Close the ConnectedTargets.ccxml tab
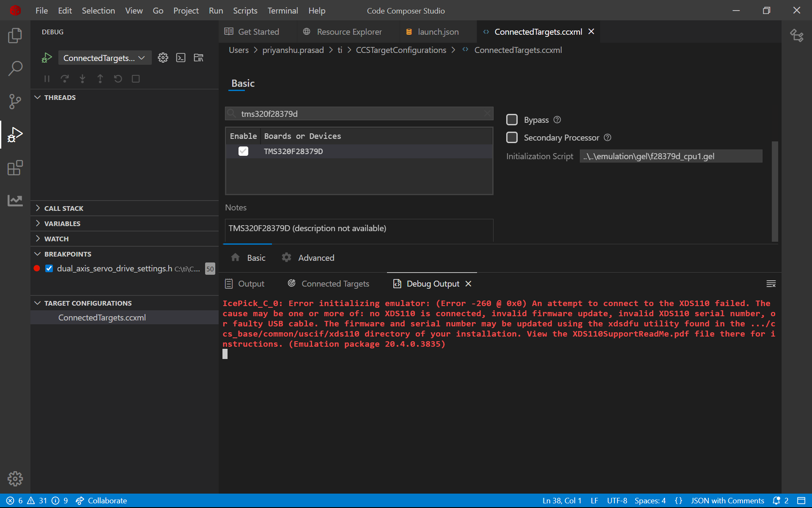 tap(591, 32)
